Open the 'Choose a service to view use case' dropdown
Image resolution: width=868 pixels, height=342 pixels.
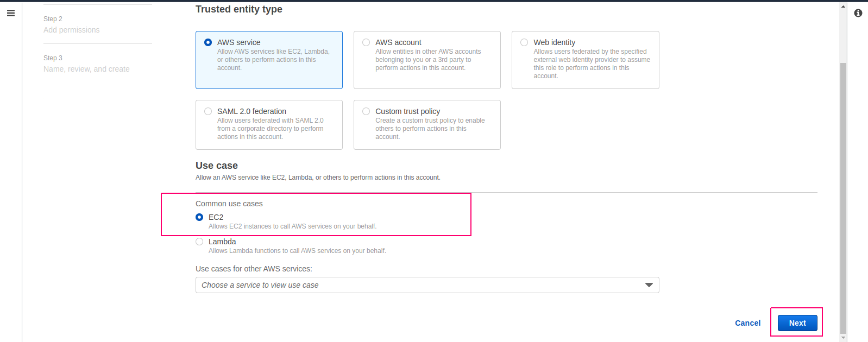427,285
